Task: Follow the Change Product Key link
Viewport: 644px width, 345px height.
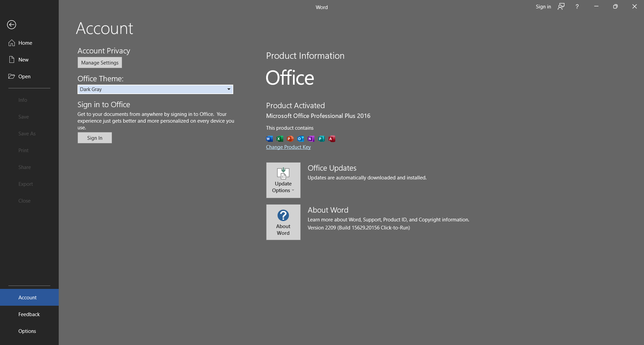Action: pyautogui.click(x=288, y=147)
